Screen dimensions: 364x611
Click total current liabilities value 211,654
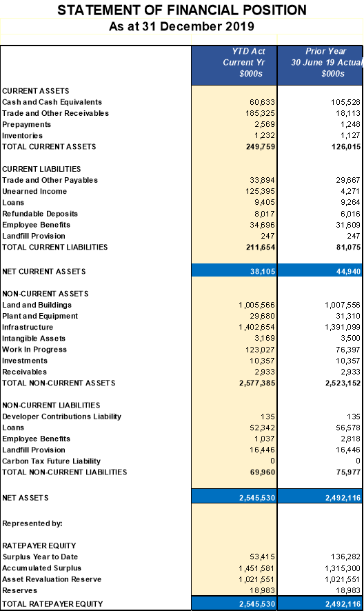pos(261,247)
